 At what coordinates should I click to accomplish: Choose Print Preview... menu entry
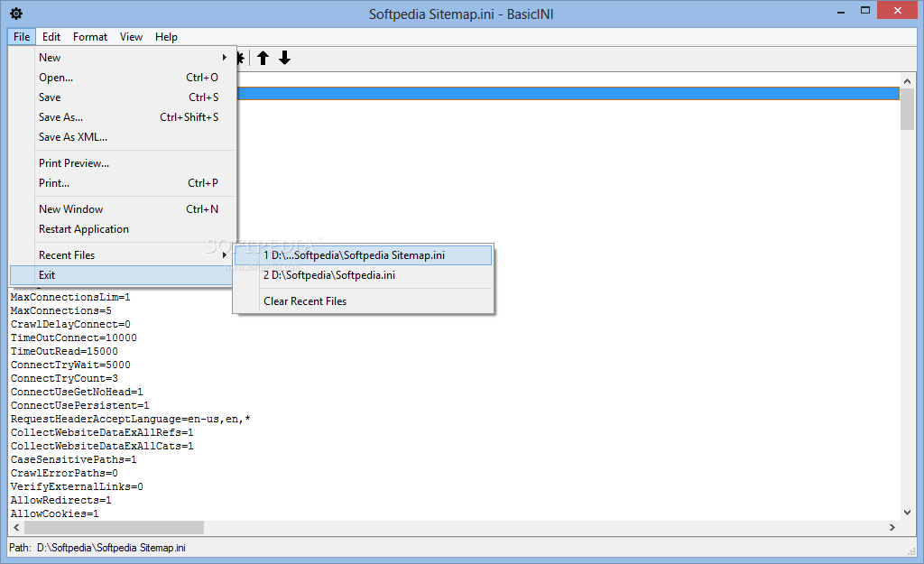pos(123,163)
